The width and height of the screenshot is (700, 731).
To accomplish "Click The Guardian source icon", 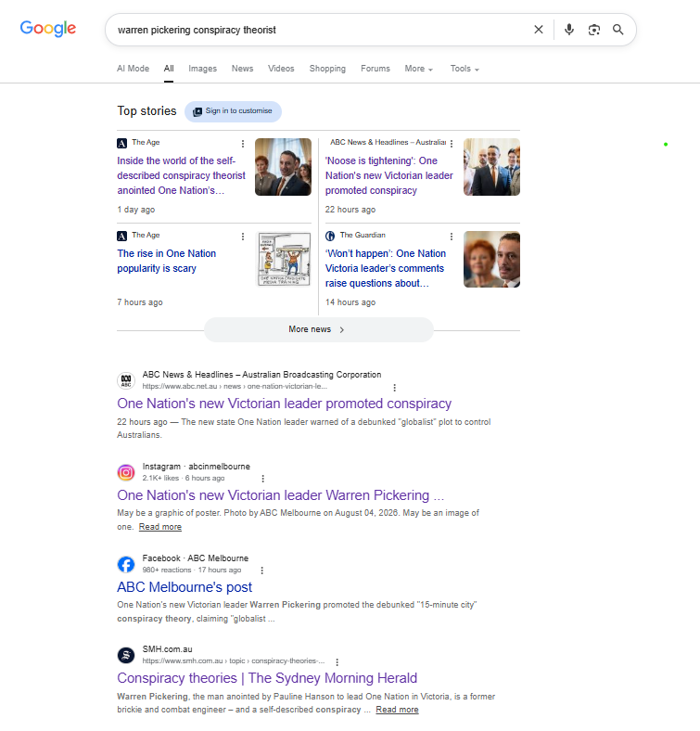I will [x=330, y=236].
